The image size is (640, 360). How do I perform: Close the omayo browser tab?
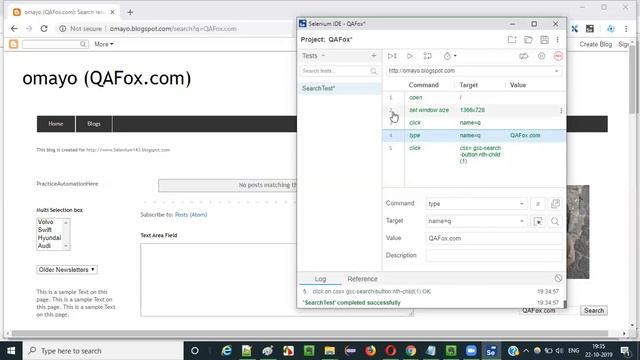click(x=113, y=12)
